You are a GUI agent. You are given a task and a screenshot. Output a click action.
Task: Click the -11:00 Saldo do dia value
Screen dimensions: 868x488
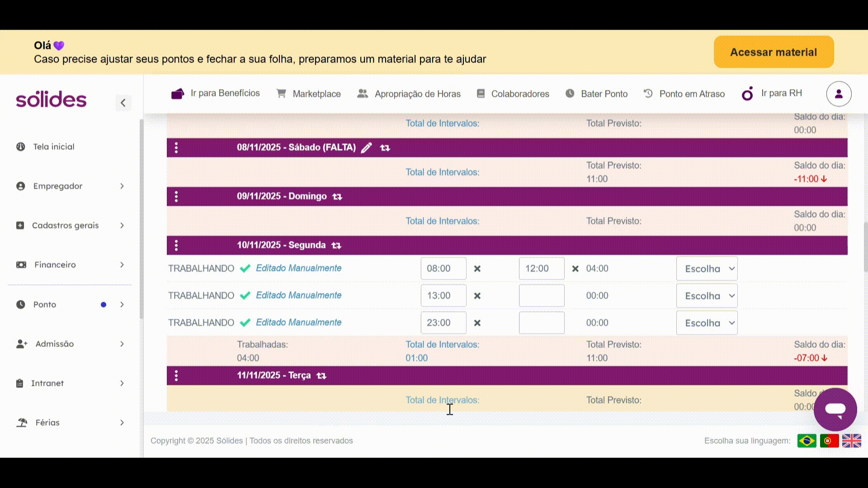click(811, 179)
